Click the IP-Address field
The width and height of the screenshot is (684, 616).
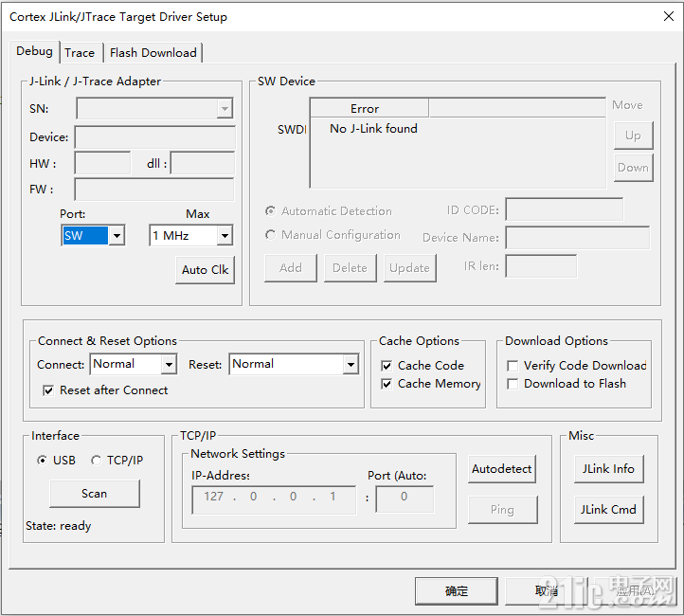pyautogui.click(x=274, y=500)
